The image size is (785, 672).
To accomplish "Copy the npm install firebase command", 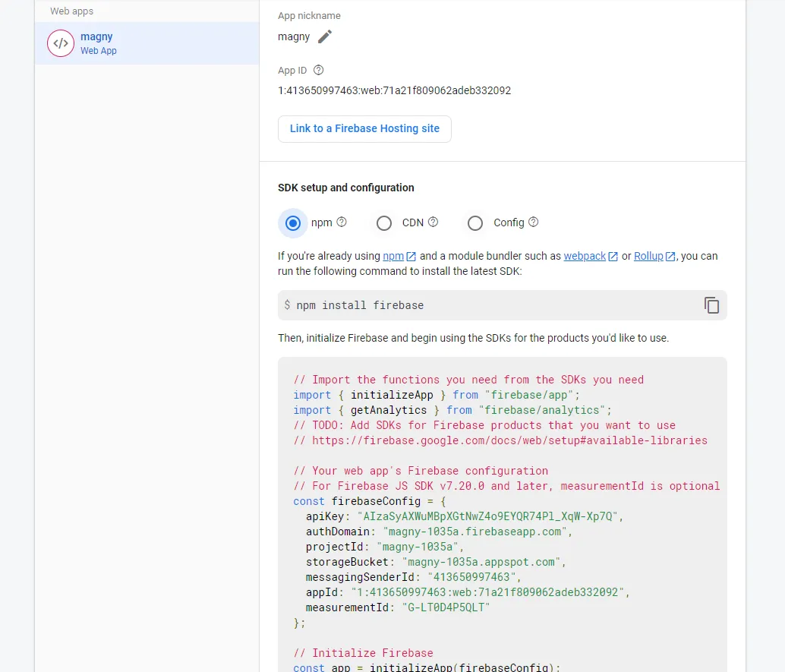I will pyautogui.click(x=711, y=305).
